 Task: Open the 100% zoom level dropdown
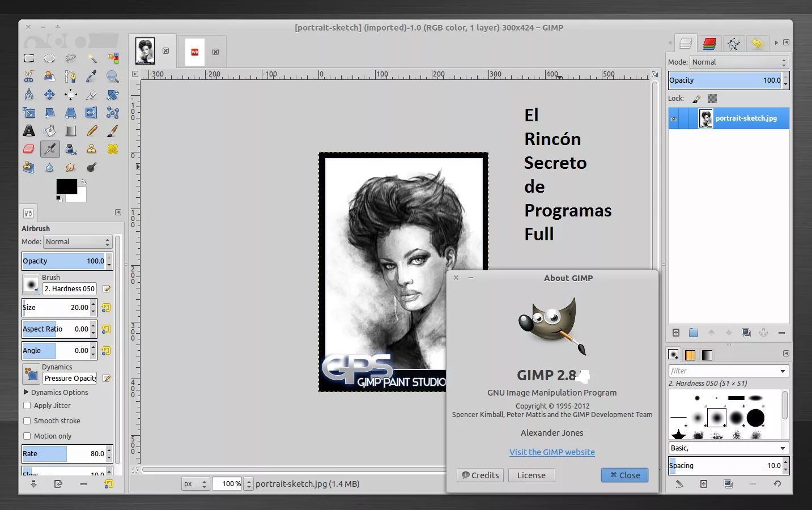pyautogui.click(x=249, y=484)
